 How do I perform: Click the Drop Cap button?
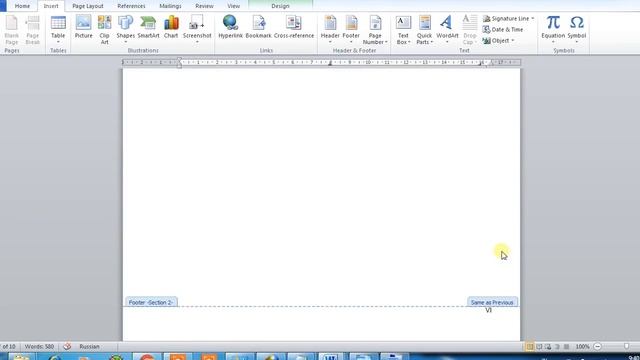[469, 30]
